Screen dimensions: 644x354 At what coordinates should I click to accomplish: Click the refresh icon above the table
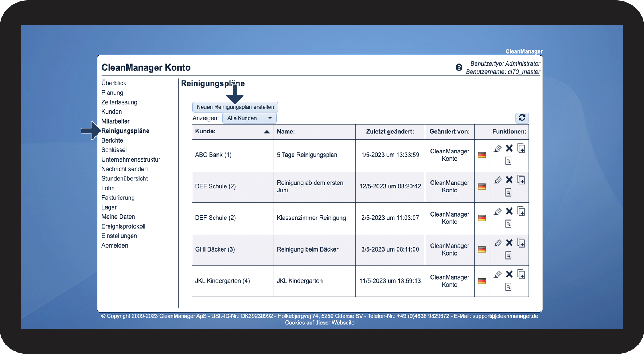pyautogui.click(x=522, y=118)
